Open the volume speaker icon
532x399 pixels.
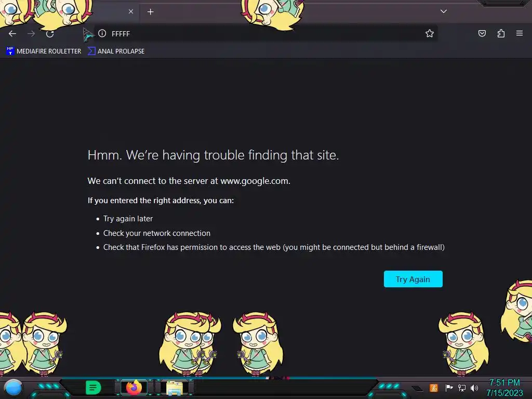click(474, 388)
